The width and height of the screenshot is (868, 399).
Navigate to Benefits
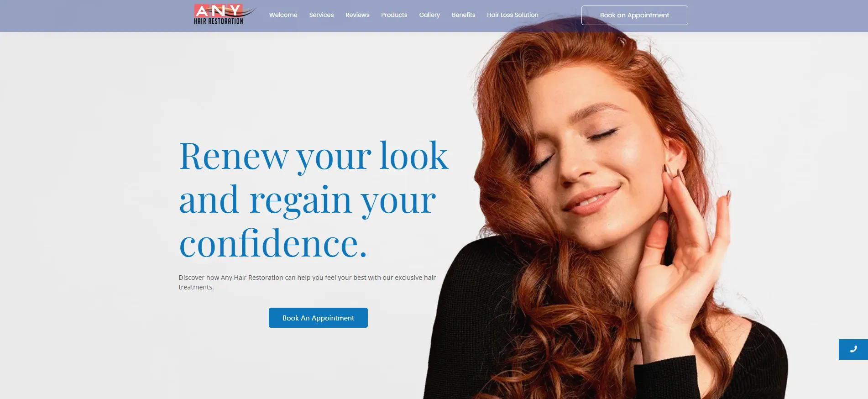tap(463, 15)
